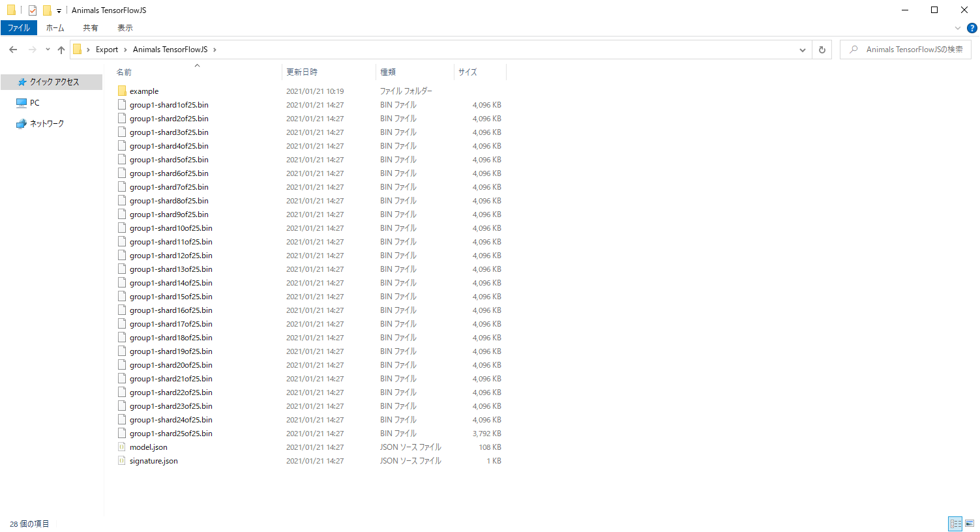Click the Back navigation arrow

coord(13,50)
